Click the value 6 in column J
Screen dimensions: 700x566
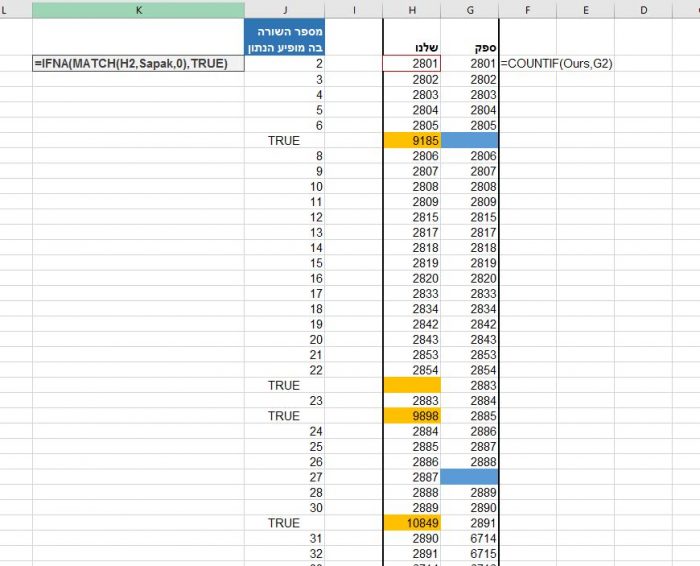pyautogui.click(x=284, y=125)
